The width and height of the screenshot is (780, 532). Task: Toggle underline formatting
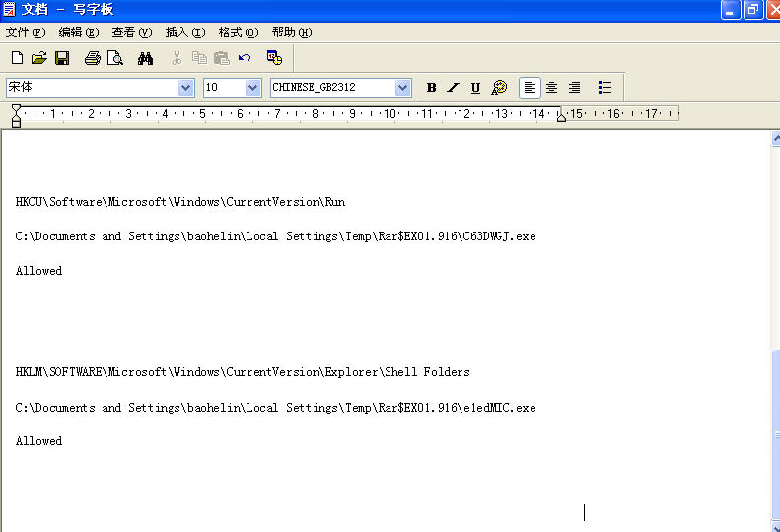[475, 88]
